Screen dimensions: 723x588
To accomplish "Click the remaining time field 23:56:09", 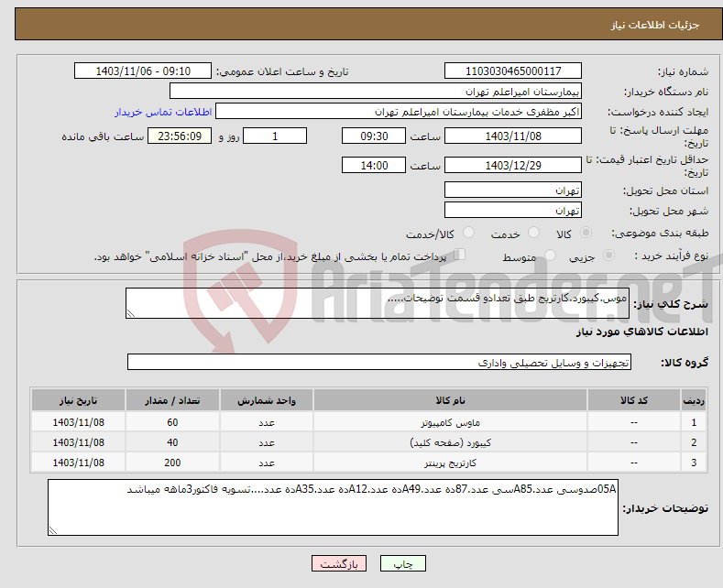I will point(180,136).
